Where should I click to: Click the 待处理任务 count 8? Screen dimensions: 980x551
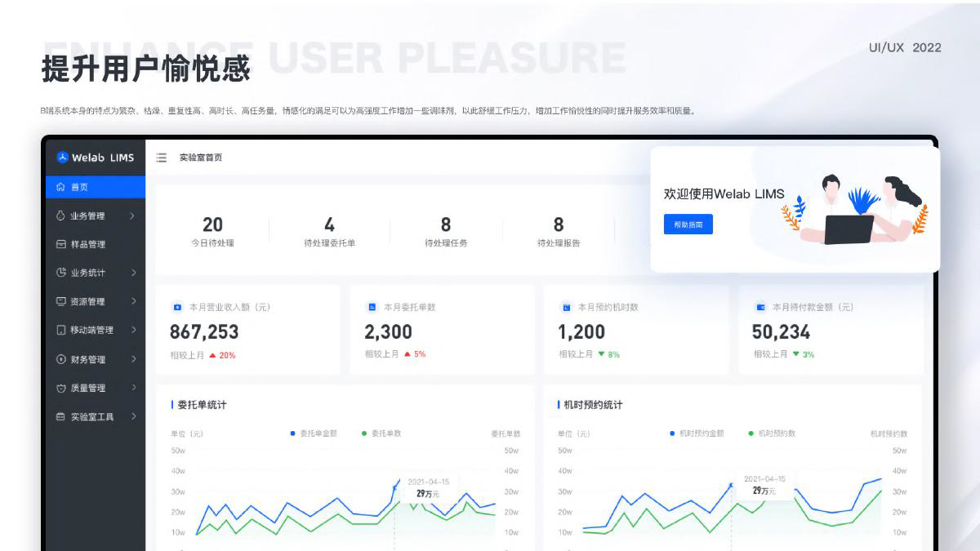tap(446, 224)
